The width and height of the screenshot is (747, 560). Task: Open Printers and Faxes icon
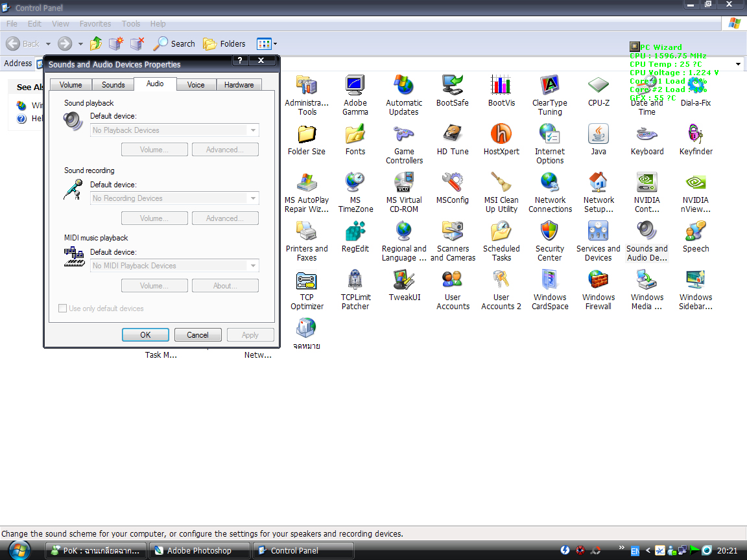pos(307,240)
